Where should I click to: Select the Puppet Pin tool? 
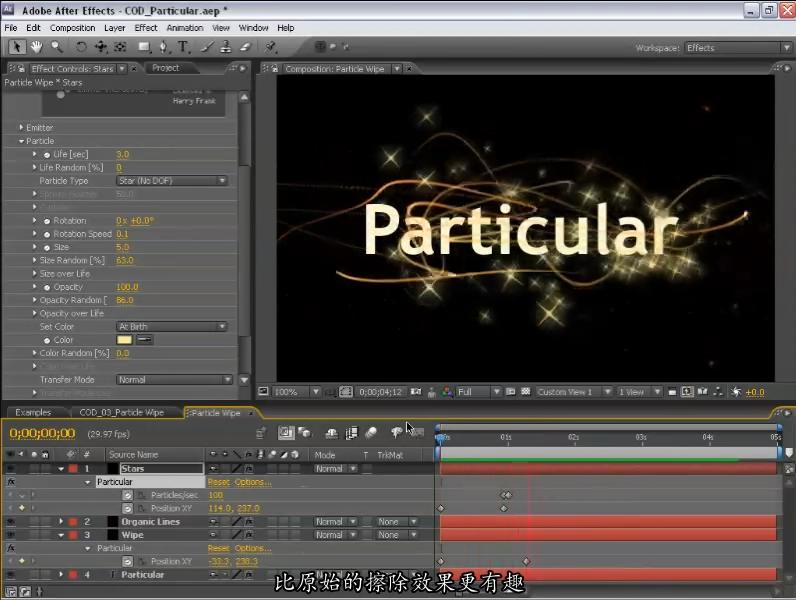(x=271, y=47)
